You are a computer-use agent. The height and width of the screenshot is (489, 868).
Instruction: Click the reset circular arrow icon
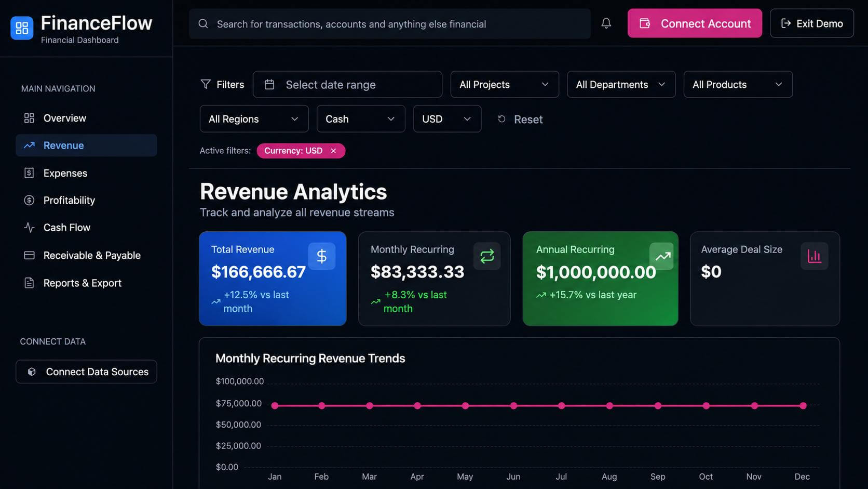[501, 119]
